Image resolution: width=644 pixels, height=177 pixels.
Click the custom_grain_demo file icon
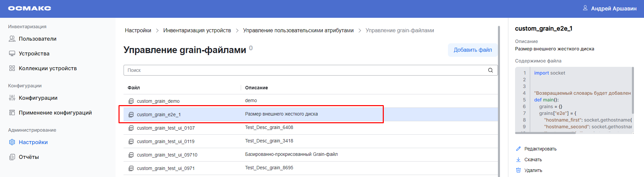[131, 101]
